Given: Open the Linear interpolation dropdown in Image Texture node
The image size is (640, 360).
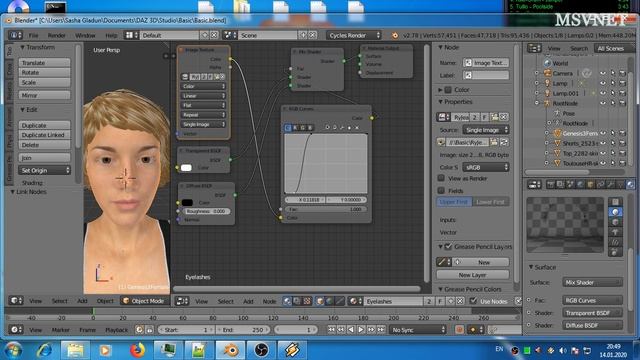Looking at the screenshot, I should [x=203, y=96].
